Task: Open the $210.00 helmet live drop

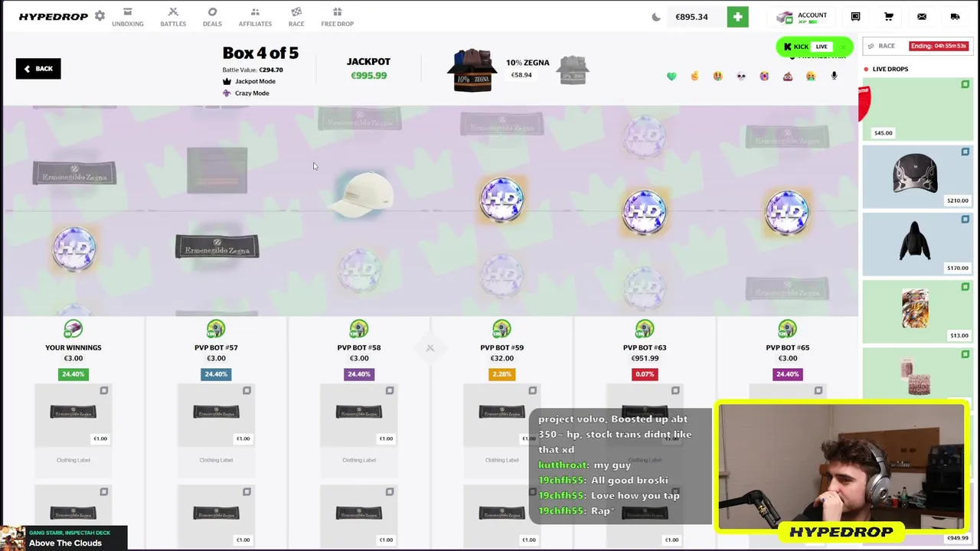Action: pyautogui.click(x=918, y=177)
